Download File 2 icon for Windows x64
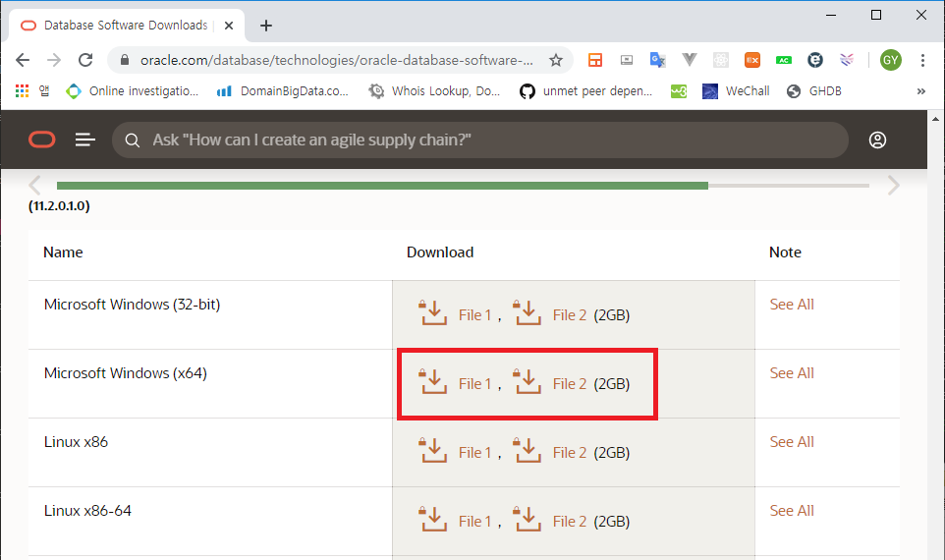Screen dimensions: 945x560 [x=527, y=381]
